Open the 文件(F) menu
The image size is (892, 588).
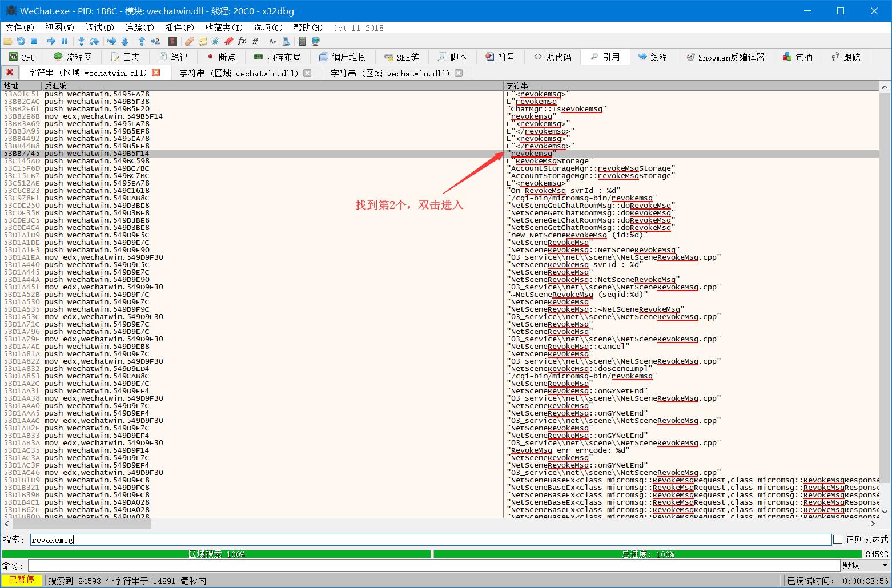(19, 27)
